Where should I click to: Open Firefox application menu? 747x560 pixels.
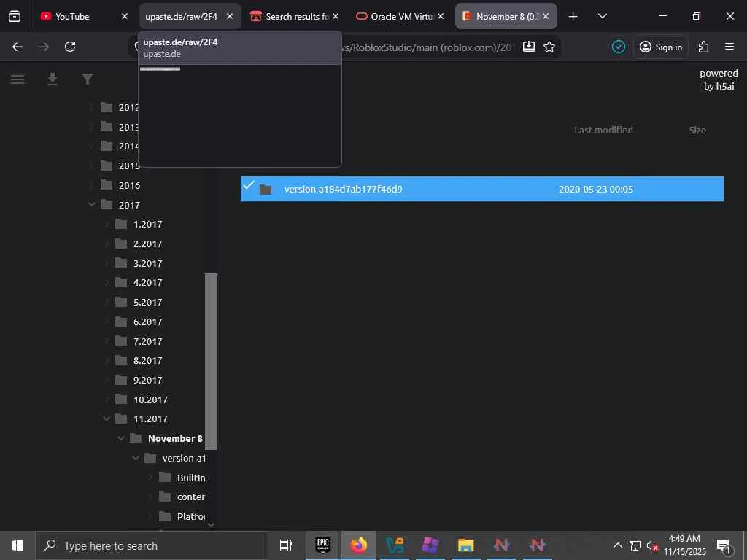pyautogui.click(x=729, y=47)
